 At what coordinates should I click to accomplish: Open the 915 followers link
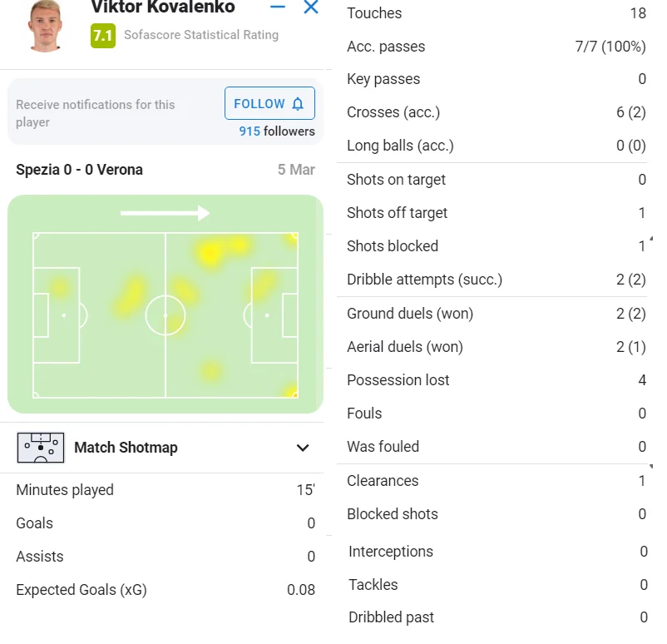pyautogui.click(x=277, y=131)
